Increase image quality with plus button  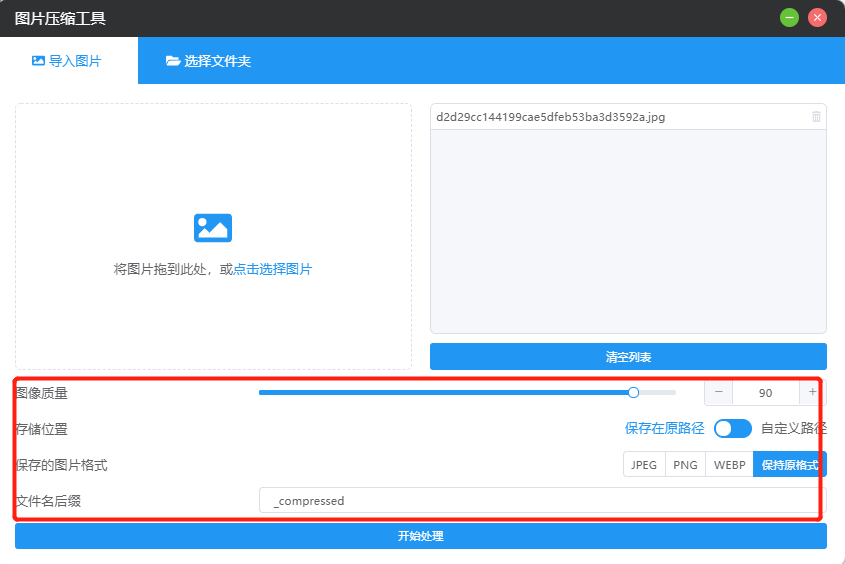(x=812, y=392)
